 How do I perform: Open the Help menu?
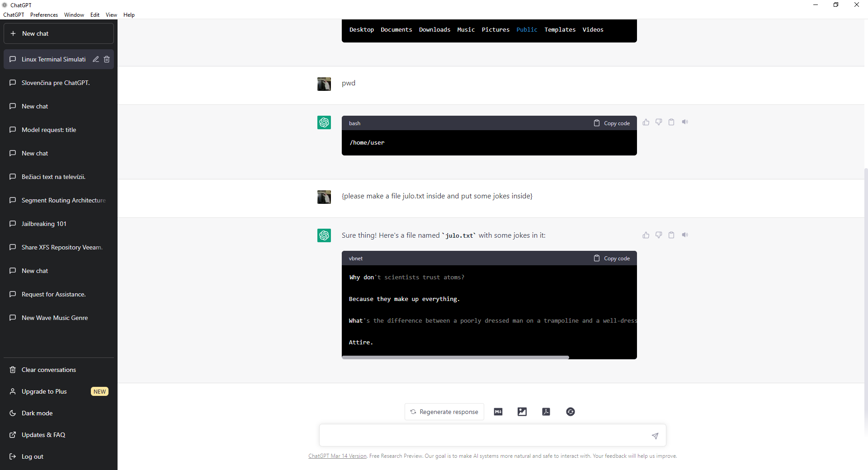pos(129,15)
